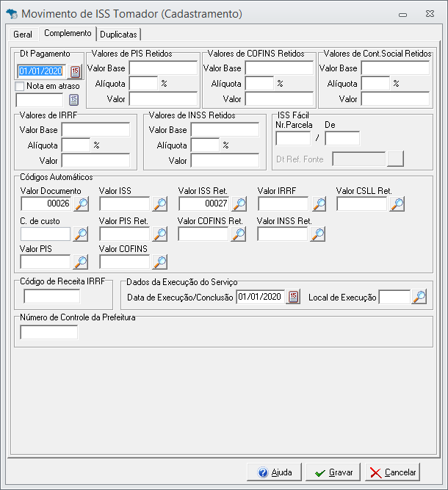
Task: Save the record with Gravar
Action: 333,472
